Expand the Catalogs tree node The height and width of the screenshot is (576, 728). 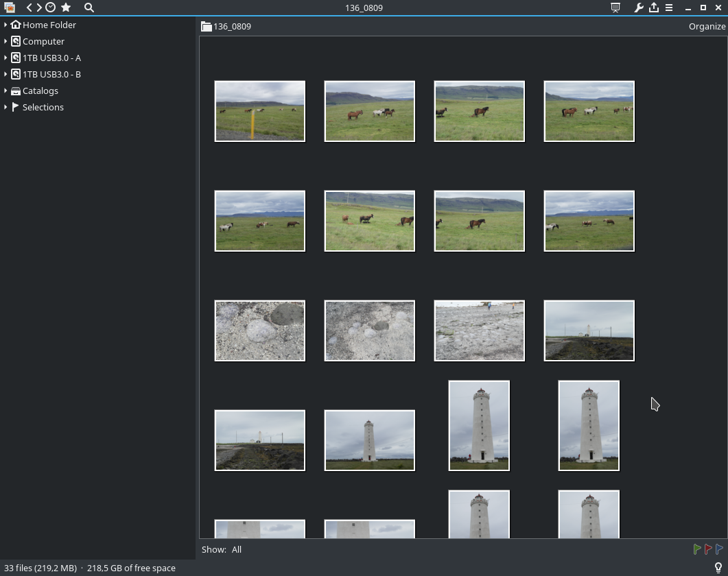5,91
